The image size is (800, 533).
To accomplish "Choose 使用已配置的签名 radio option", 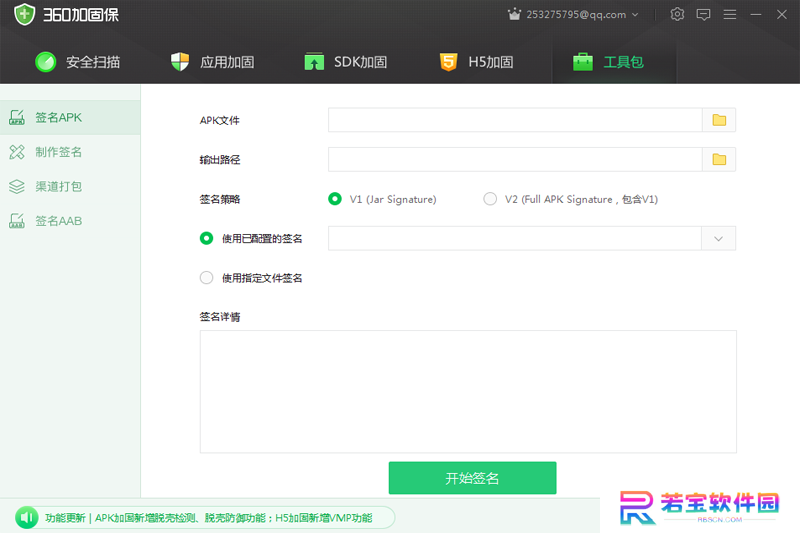I will pyautogui.click(x=206, y=238).
